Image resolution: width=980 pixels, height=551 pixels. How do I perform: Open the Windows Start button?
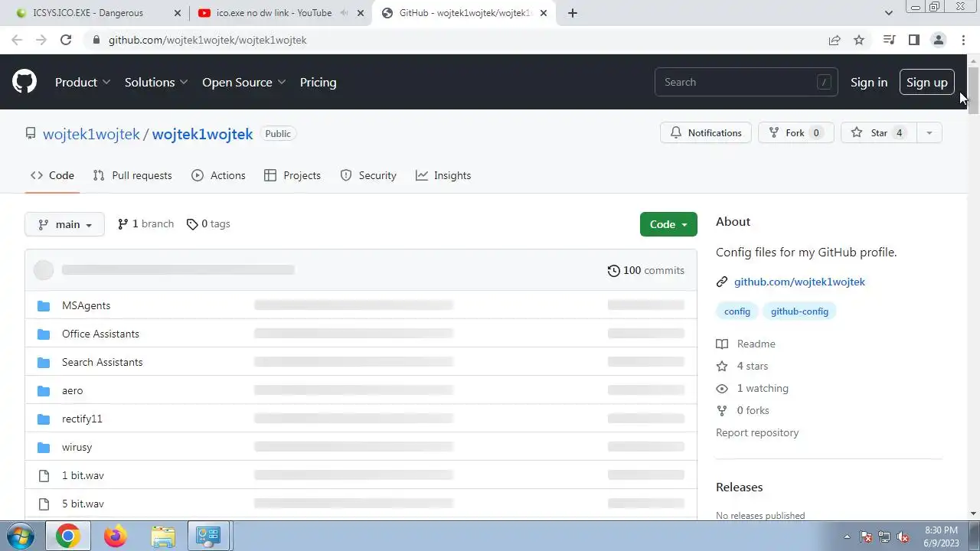click(x=21, y=536)
